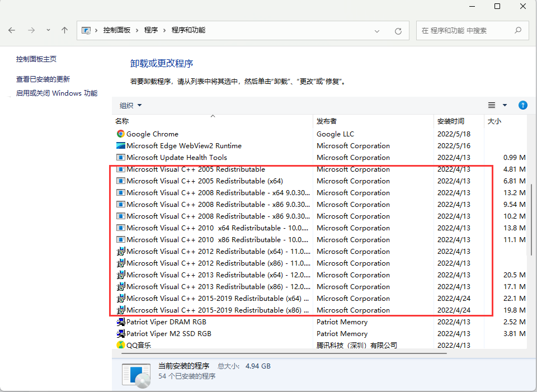This screenshot has width=537, height=392.
Task: Click the search magnifier icon
Action: point(518,30)
